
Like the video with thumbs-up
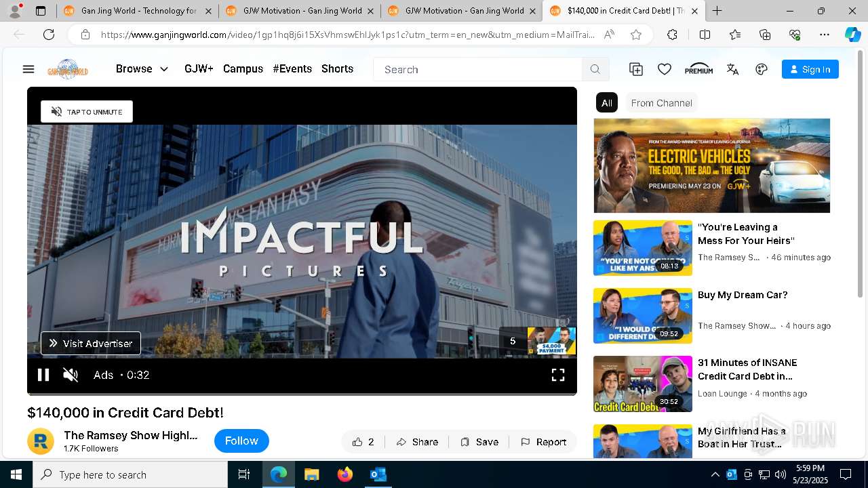(363, 442)
